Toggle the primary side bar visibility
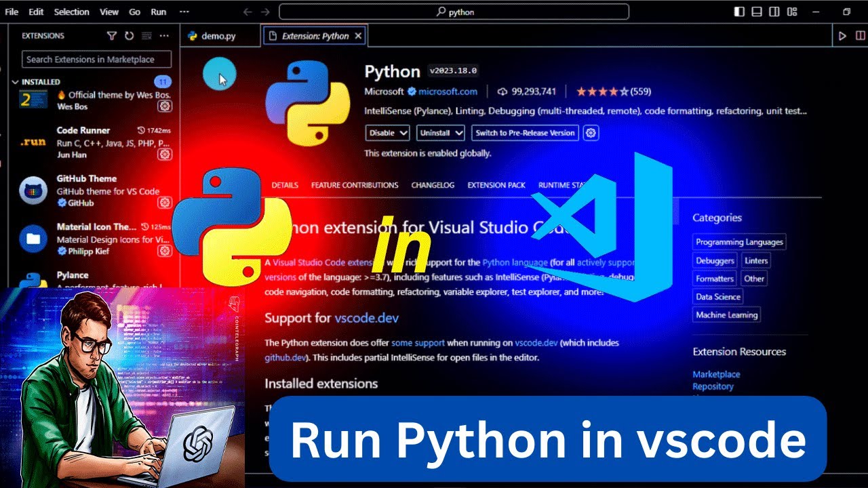Screen dimensions: 868x488 tap(739, 12)
